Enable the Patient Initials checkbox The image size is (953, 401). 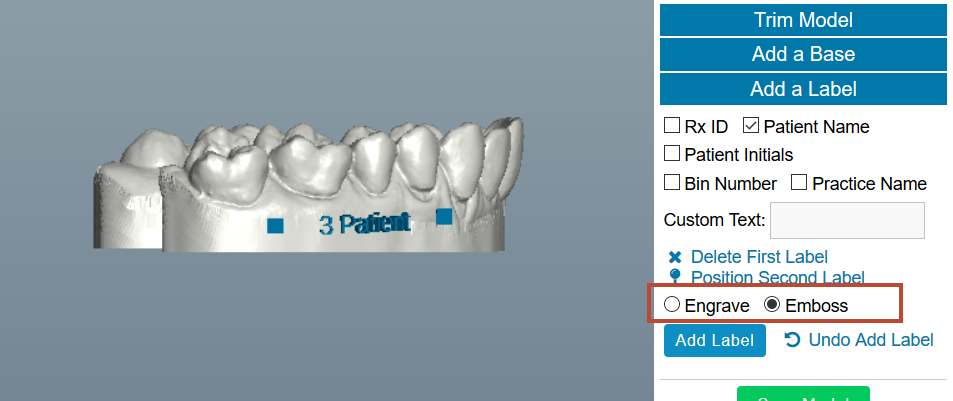point(672,154)
